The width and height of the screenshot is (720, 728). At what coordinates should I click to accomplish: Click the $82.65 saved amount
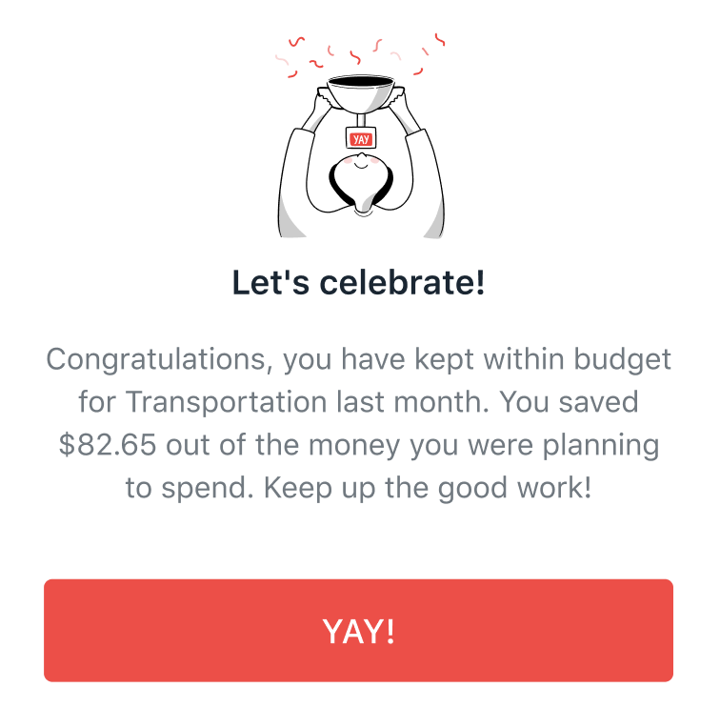point(108,444)
